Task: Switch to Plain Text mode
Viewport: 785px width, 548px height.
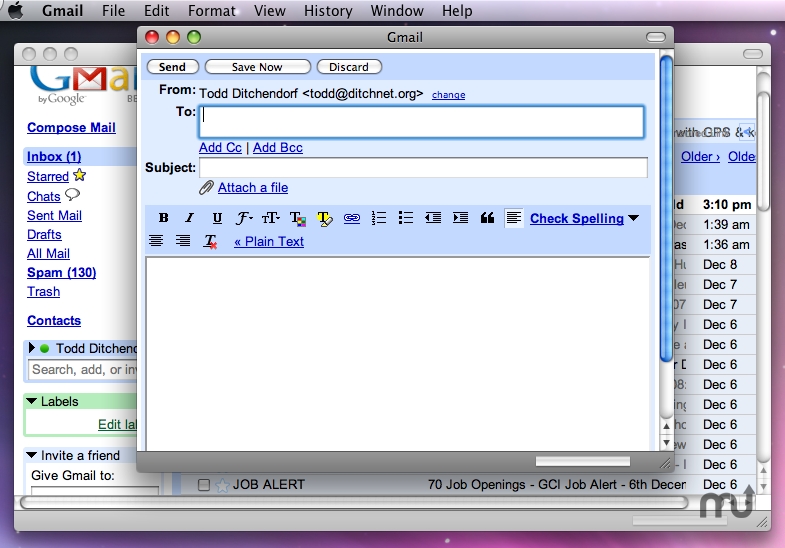Action: (x=269, y=241)
